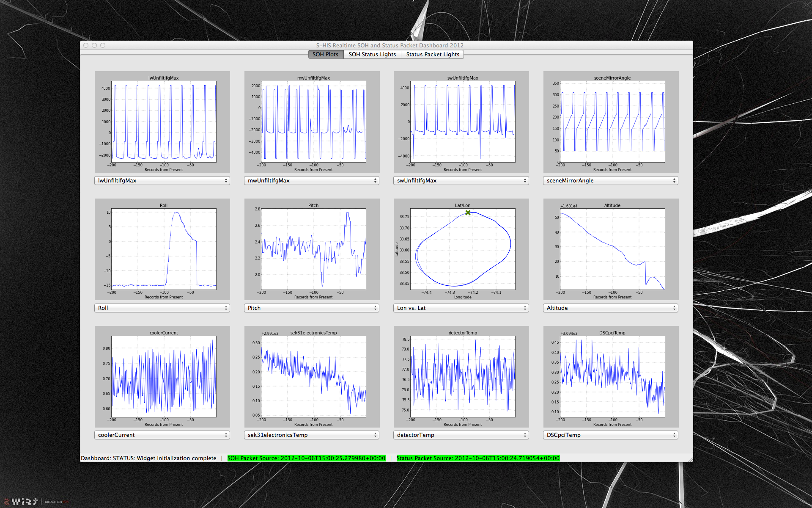Click inside the Altitude plot area
Viewport: 812px width, 508px height.
(x=612, y=249)
